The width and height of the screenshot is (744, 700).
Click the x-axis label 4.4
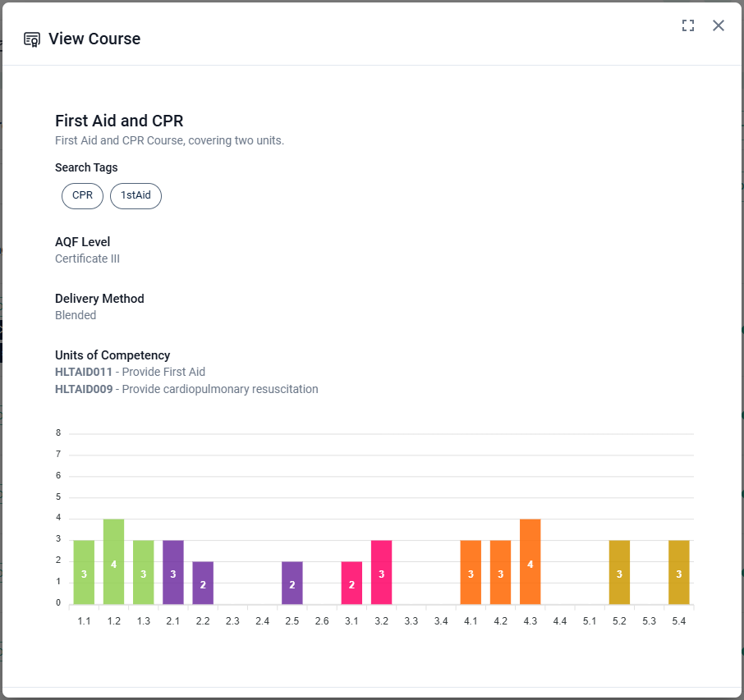click(x=560, y=621)
